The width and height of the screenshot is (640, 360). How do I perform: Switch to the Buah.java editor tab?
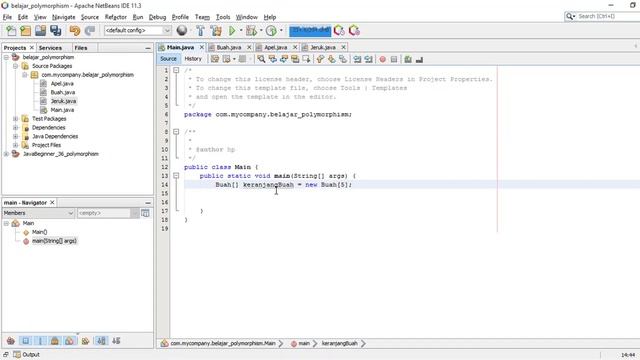tap(229, 48)
